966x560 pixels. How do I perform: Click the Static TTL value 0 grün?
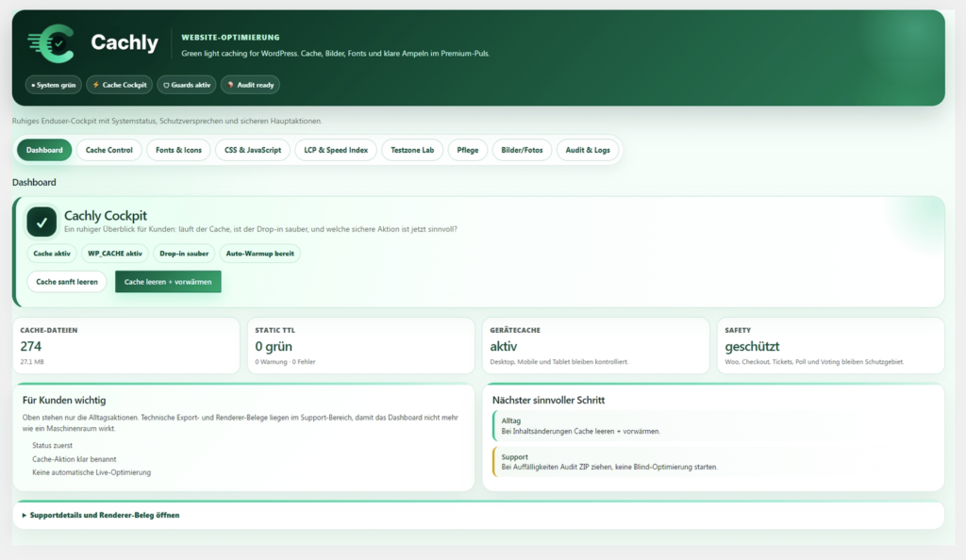tap(274, 346)
